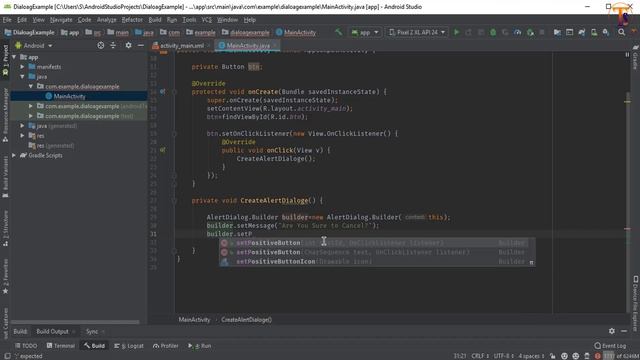Run the app with green play button
Image resolution: width=640 pixels, height=360 pixels.
click(456, 32)
